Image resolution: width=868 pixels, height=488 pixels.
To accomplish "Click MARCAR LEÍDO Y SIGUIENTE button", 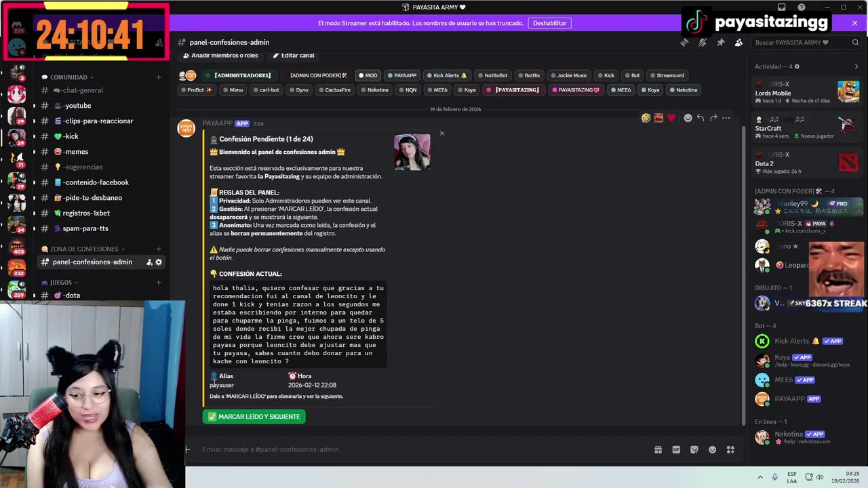I will 254,417.
